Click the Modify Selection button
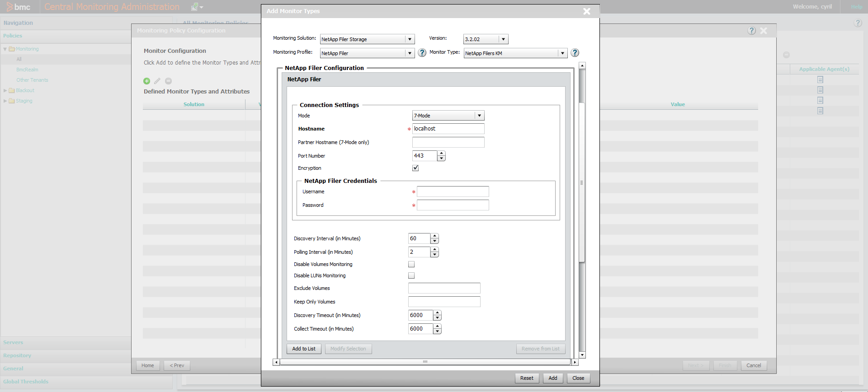The width and height of the screenshot is (868, 392). coord(348,349)
